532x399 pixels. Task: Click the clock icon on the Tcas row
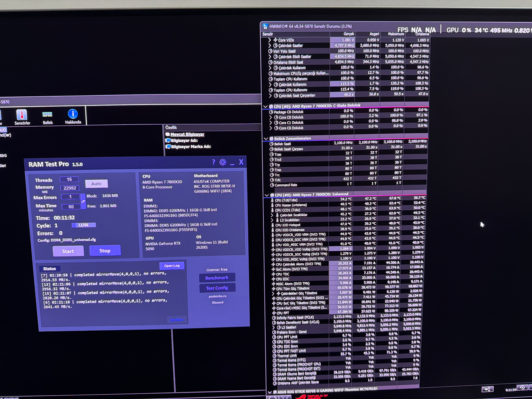(x=272, y=154)
